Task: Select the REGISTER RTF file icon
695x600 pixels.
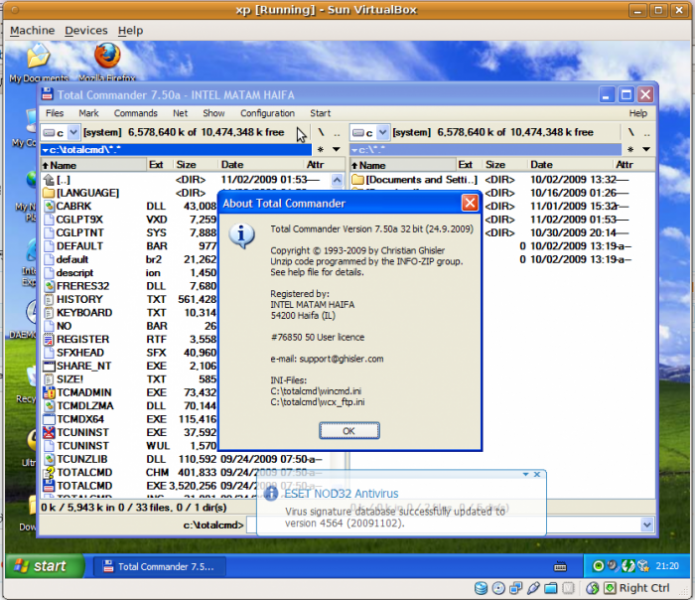Action: pyautogui.click(x=49, y=339)
